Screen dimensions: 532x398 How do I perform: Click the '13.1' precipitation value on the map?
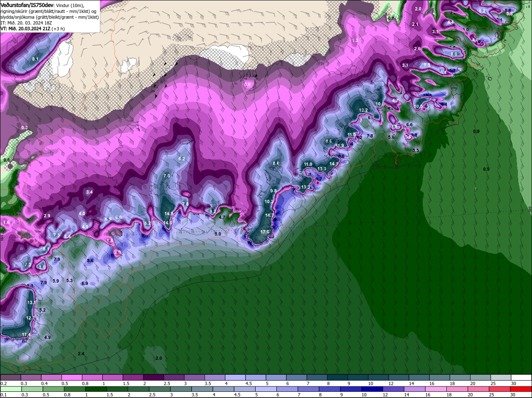[31, 302]
